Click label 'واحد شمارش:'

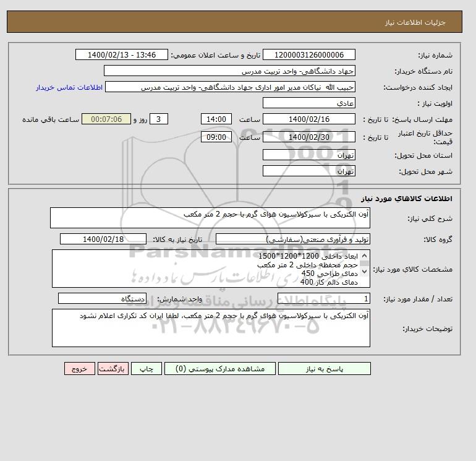coord(179,299)
